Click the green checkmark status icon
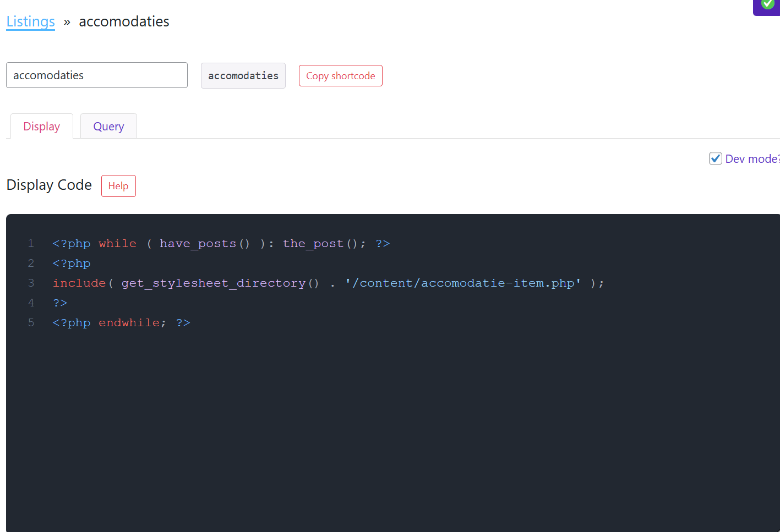 [767, 4]
